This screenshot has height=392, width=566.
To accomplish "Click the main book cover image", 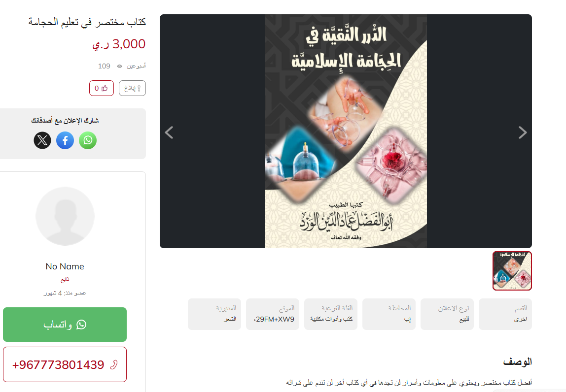I will coord(346,131).
